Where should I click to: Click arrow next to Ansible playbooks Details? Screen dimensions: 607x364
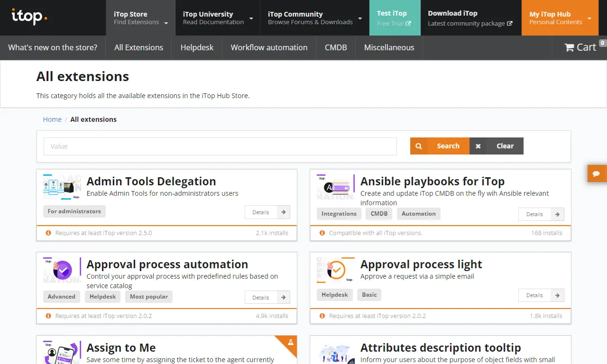click(x=557, y=214)
